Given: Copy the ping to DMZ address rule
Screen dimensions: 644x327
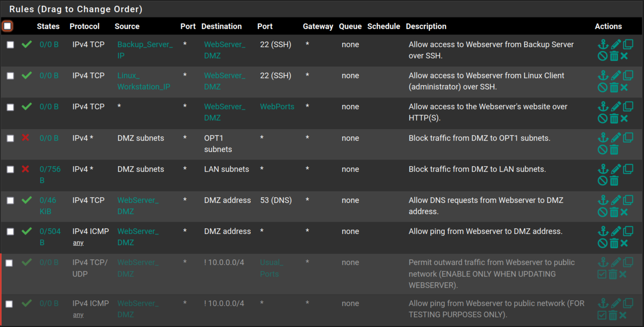Looking at the screenshot, I should (628, 231).
